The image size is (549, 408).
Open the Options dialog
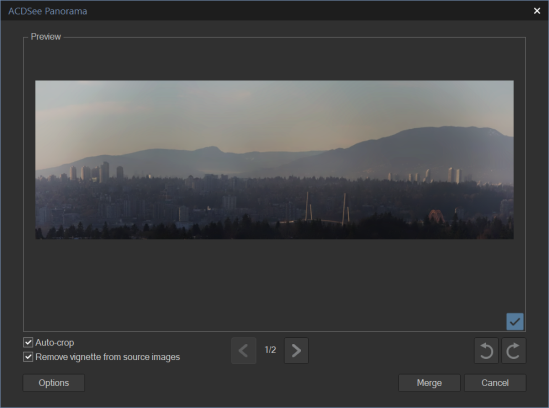[54, 383]
